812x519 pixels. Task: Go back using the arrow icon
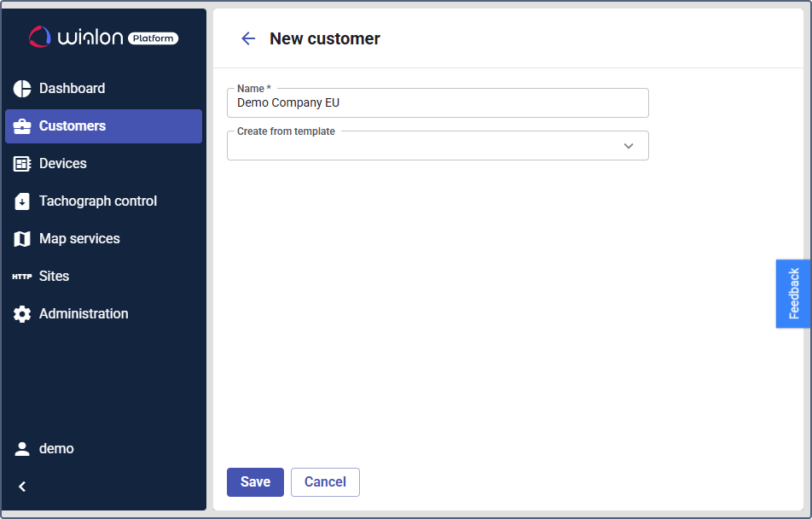click(248, 38)
